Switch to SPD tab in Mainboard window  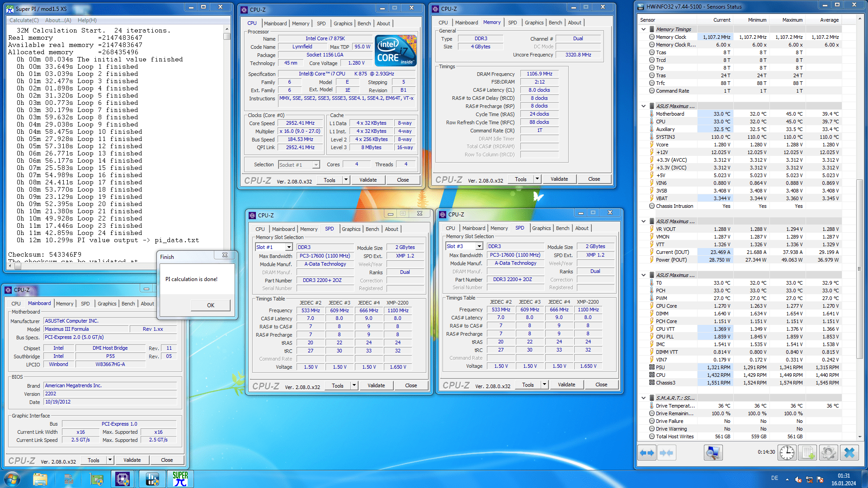coord(85,304)
